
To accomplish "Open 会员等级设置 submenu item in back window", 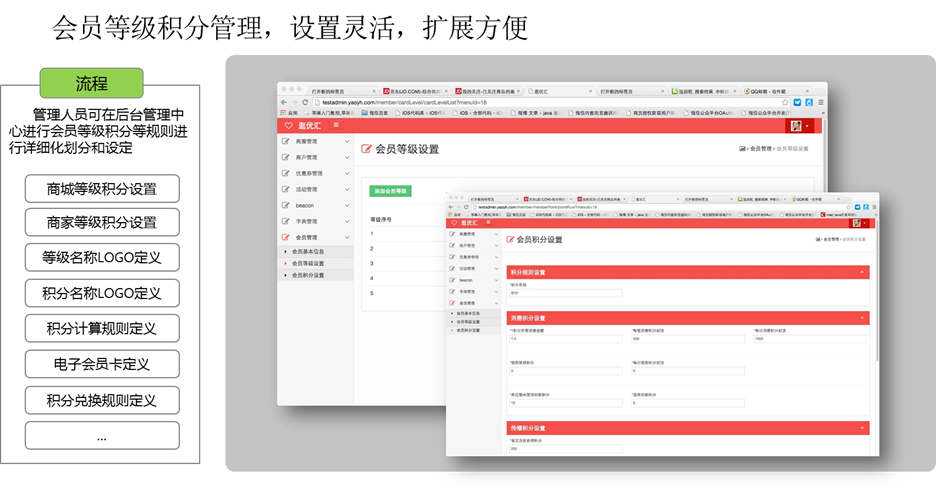I will tap(315, 263).
